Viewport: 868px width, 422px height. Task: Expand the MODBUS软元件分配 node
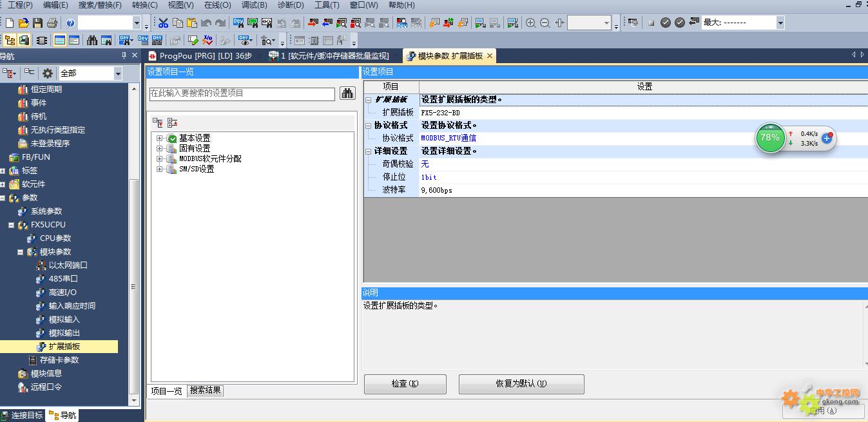(x=160, y=159)
